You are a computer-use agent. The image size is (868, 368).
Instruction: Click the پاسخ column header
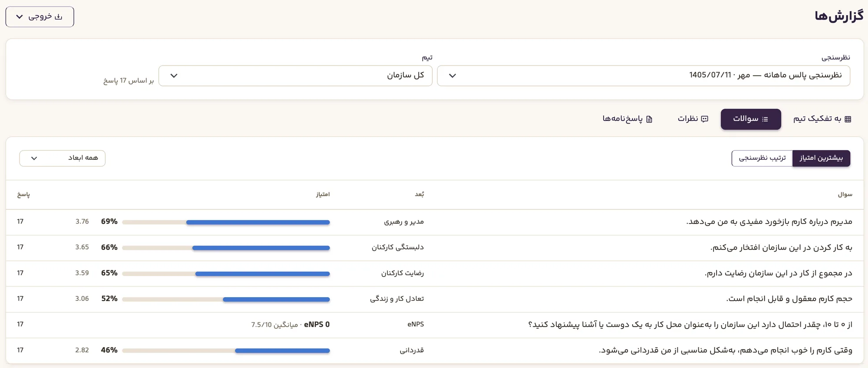(23, 194)
